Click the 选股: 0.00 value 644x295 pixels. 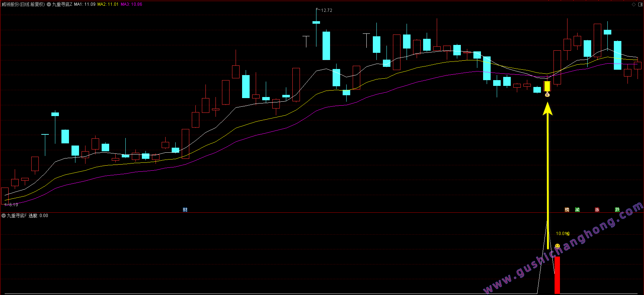[38, 216]
